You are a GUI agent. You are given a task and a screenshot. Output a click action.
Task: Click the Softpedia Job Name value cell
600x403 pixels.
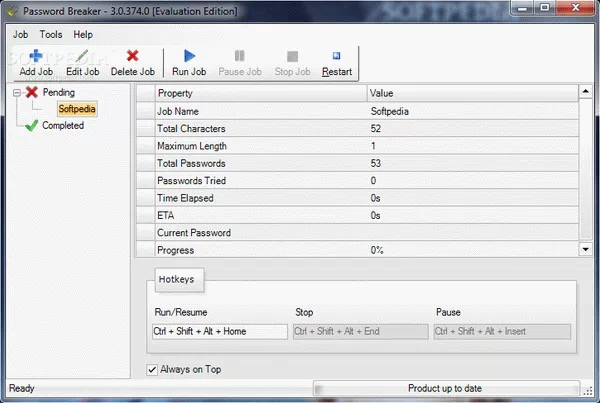tap(473, 111)
